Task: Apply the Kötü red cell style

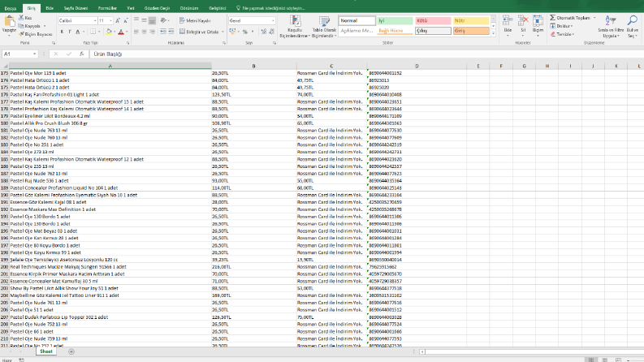Action: (x=433, y=20)
